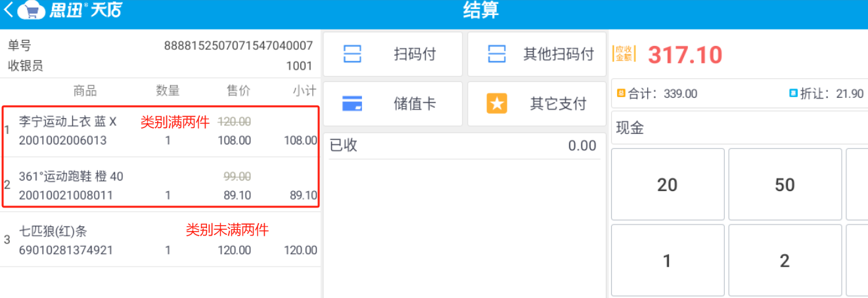Click barcode 2001002006013
Screen dimensions: 868x298
(x=62, y=140)
